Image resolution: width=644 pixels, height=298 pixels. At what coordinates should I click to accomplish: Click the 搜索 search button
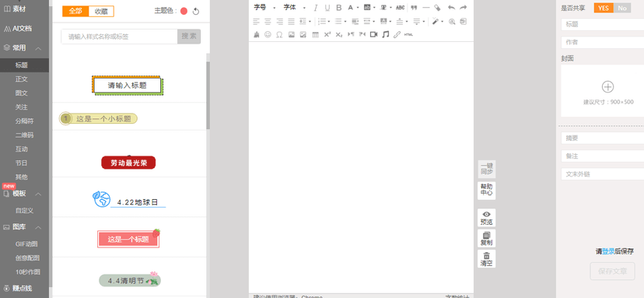pos(189,36)
